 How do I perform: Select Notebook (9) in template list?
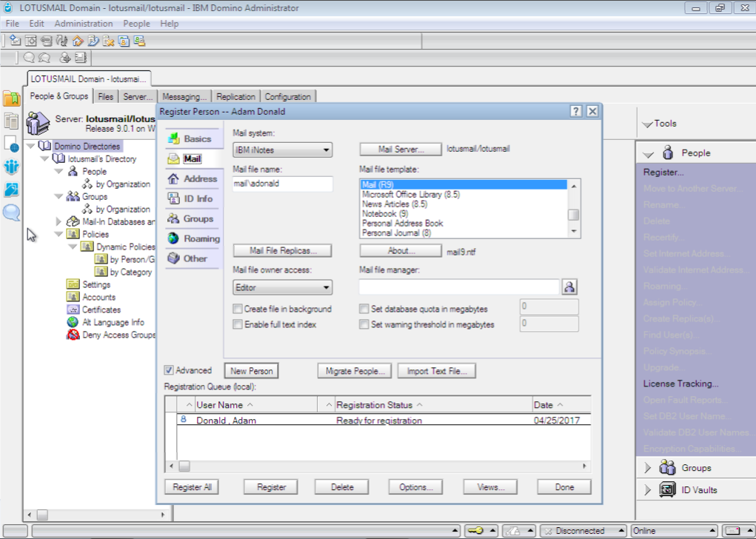click(385, 213)
